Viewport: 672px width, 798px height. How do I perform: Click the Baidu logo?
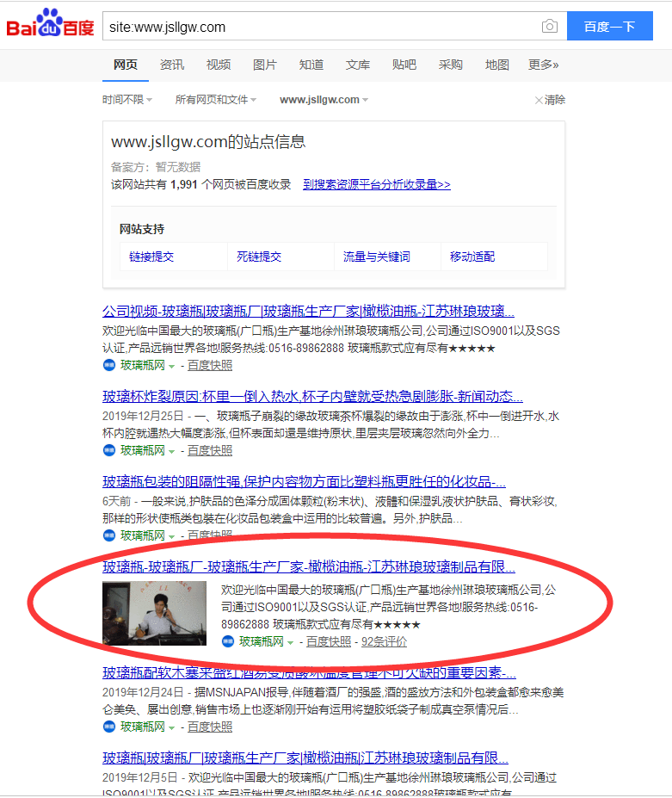click(50, 23)
